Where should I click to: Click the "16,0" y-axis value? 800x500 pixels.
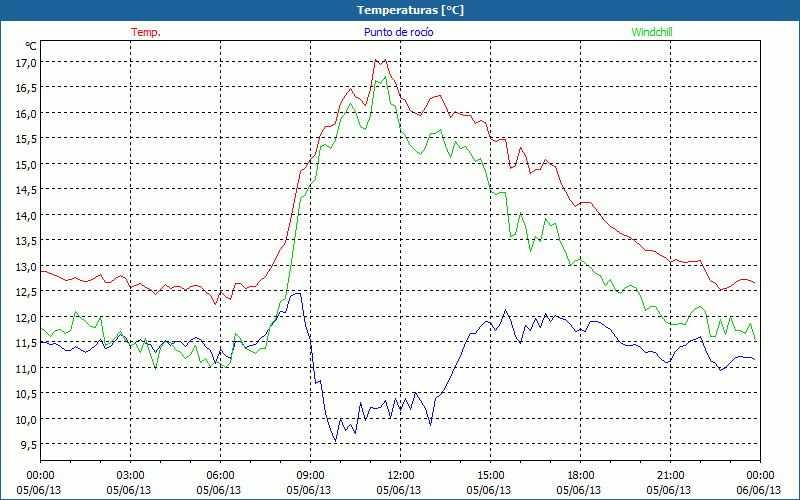point(27,113)
